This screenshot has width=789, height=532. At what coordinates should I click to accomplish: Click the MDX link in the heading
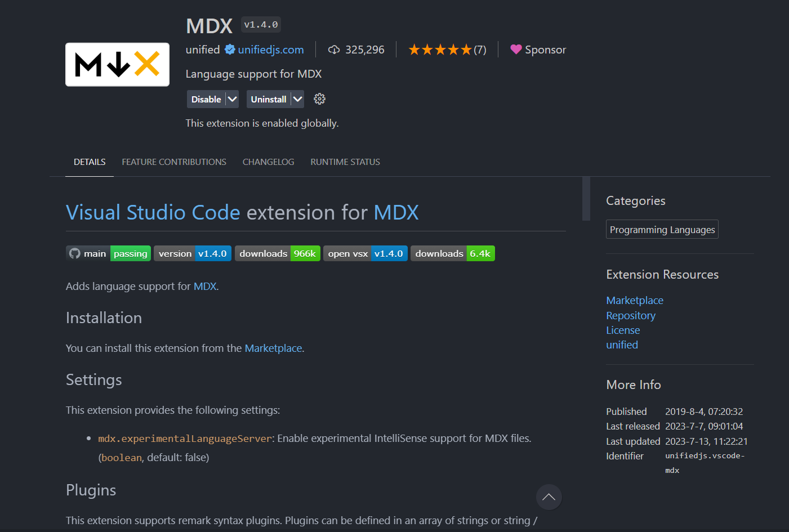click(396, 212)
